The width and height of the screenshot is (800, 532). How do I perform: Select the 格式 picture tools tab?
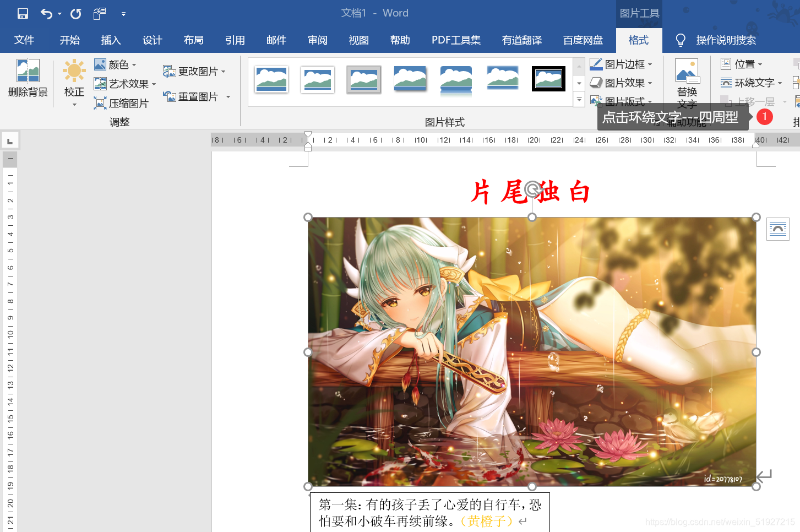(639, 40)
